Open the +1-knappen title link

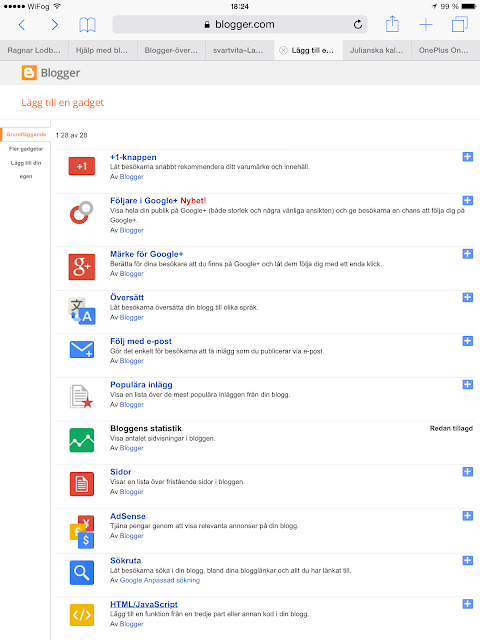click(133, 157)
